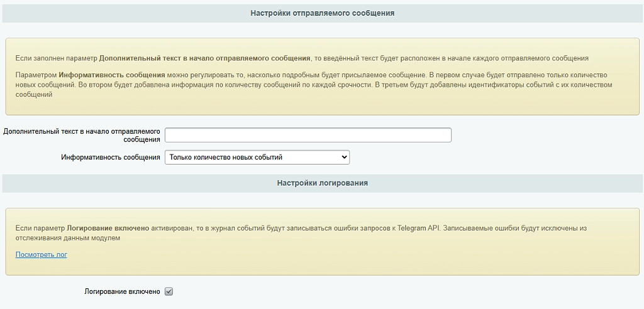The width and height of the screenshot is (644, 309).
Task: Click bold 'Дополнительный текст в начало отправляемого сообщения' in the hint
Action: click(x=204, y=58)
